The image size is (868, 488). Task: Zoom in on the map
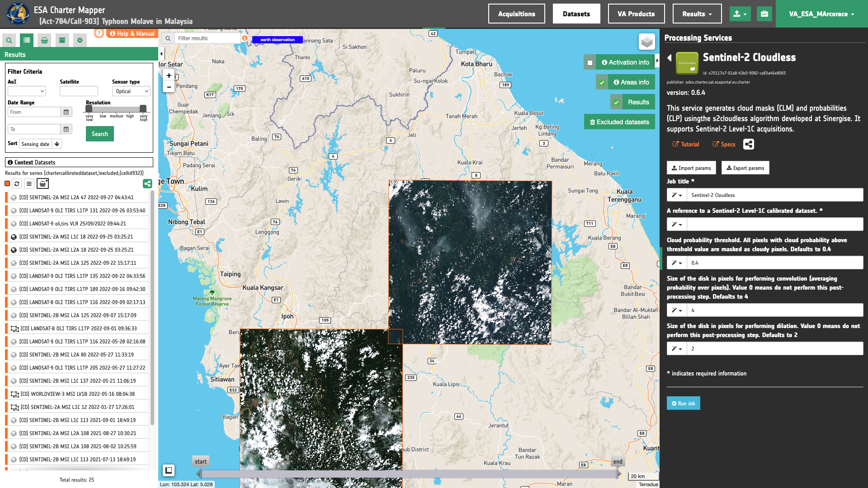(x=169, y=75)
